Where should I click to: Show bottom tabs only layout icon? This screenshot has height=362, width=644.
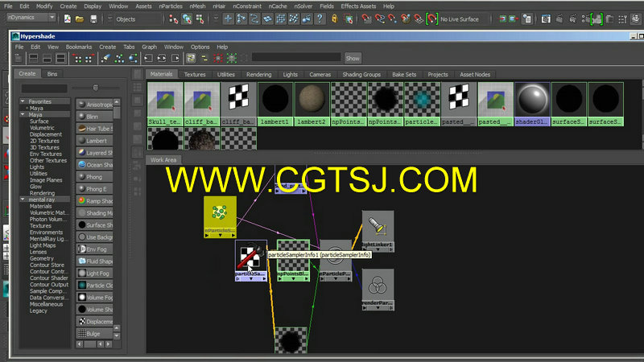pos(47,58)
